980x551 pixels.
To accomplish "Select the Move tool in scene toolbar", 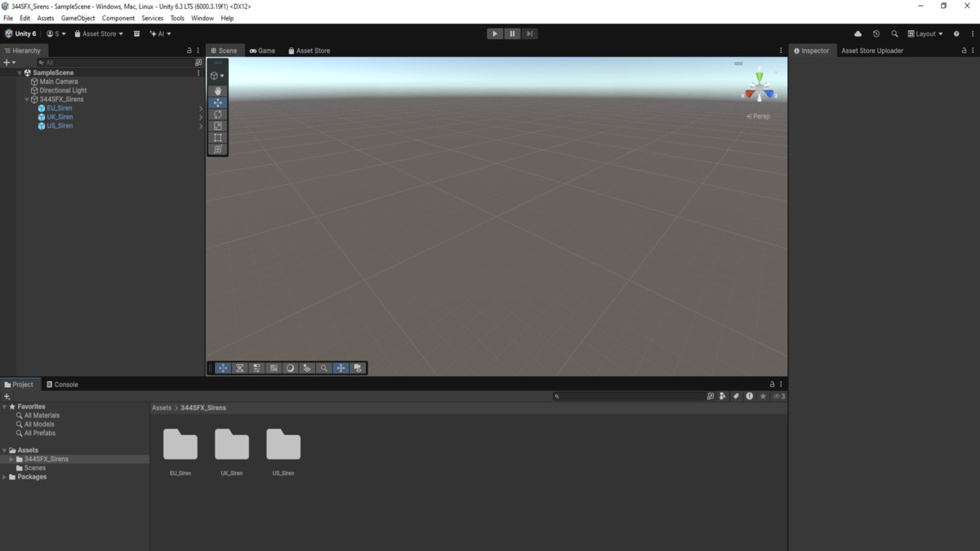I will 217,103.
